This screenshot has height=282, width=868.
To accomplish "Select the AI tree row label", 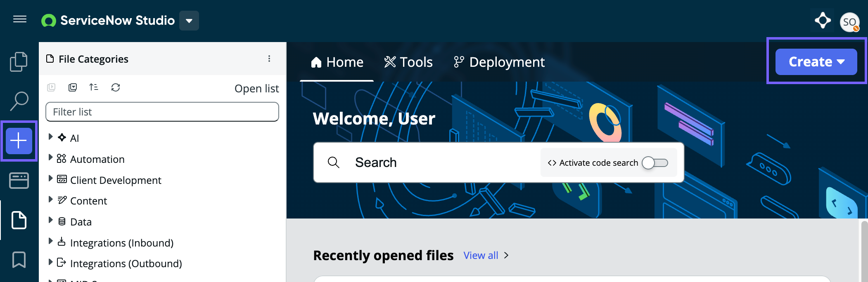I will [74, 139].
